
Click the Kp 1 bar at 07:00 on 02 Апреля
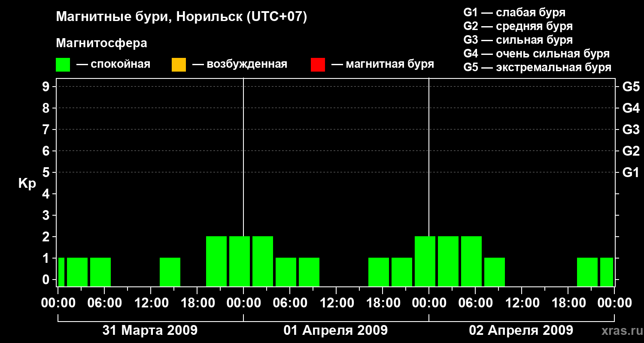tap(495, 272)
